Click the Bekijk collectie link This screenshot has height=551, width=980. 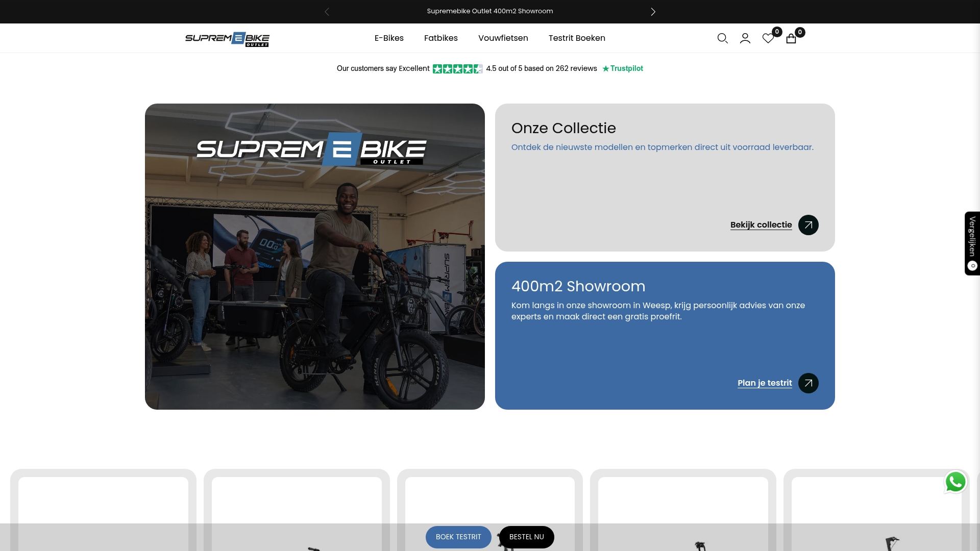click(x=761, y=225)
